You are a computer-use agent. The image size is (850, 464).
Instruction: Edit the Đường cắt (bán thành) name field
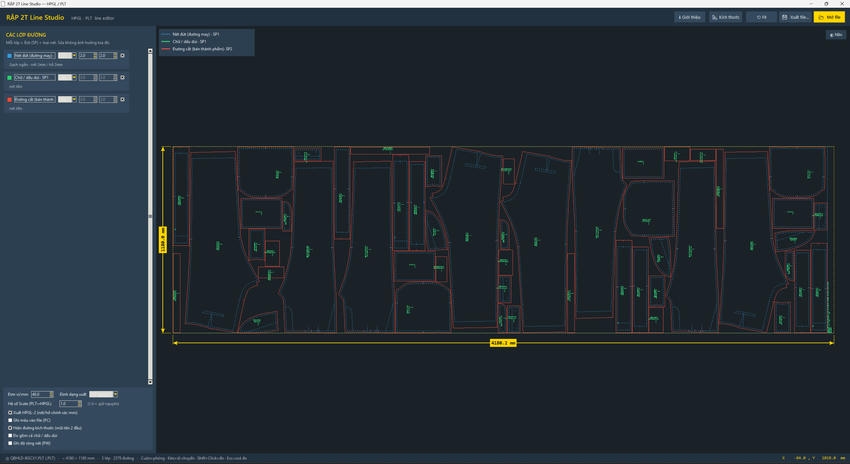(35, 100)
